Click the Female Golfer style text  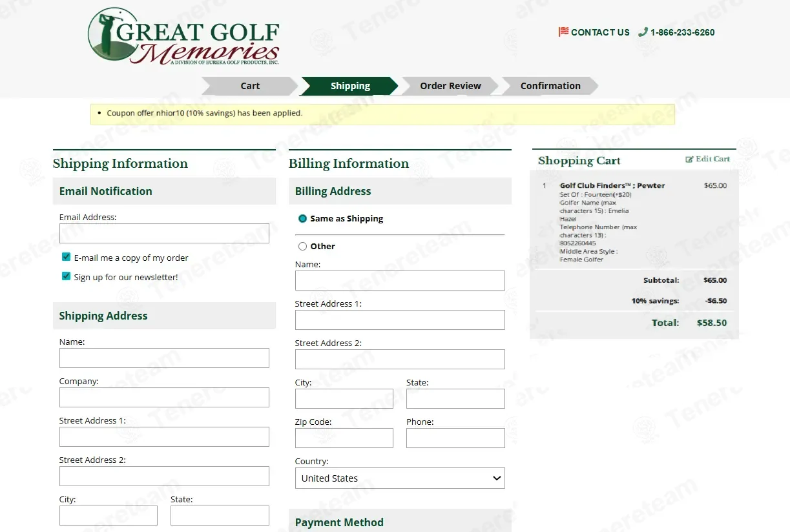coord(581,260)
